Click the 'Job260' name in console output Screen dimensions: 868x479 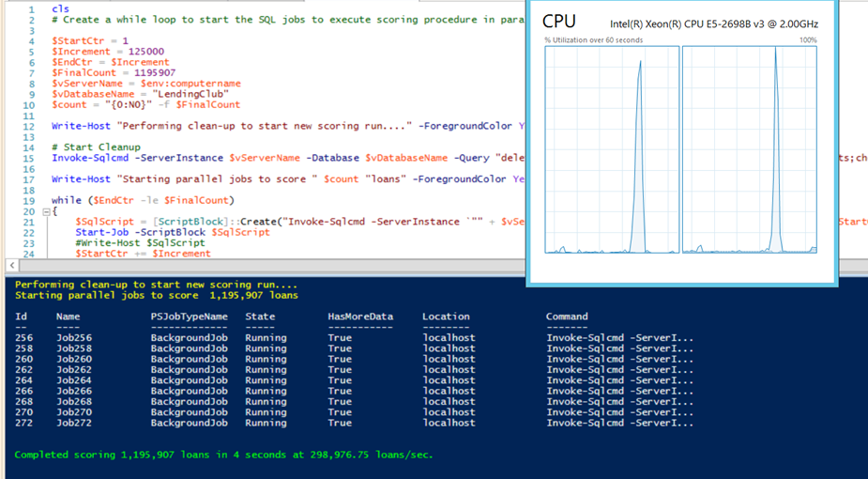click(x=74, y=359)
